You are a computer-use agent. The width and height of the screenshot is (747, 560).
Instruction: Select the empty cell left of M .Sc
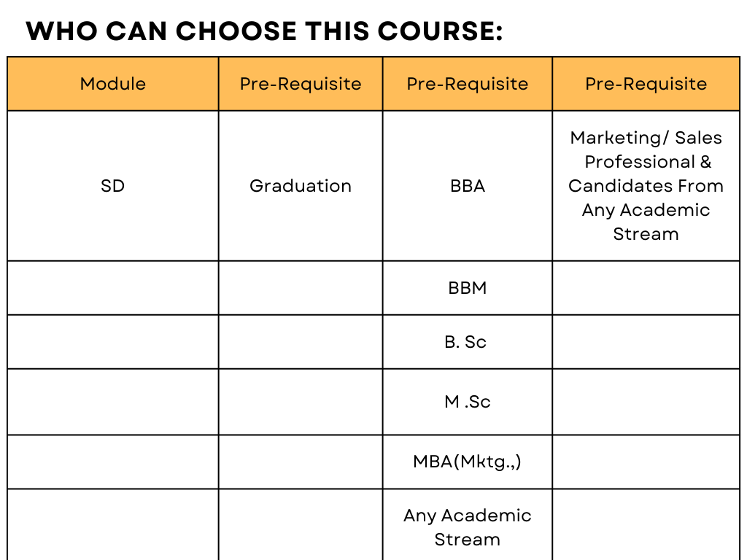[x=301, y=402]
